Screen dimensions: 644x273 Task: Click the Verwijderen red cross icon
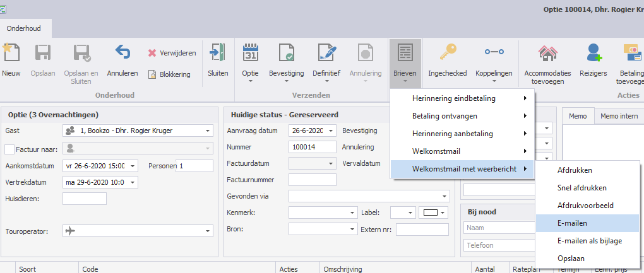click(152, 54)
